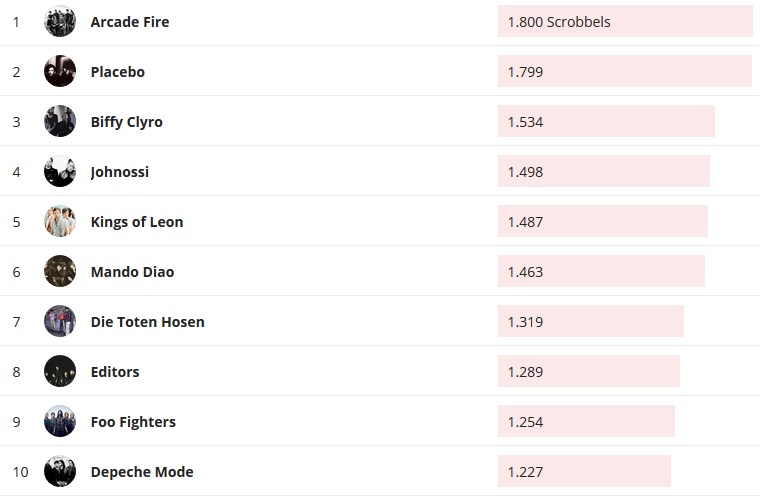Click the Placebo artist avatar
The height and width of the screenshot is (496, 760).
tap(60, 71)
